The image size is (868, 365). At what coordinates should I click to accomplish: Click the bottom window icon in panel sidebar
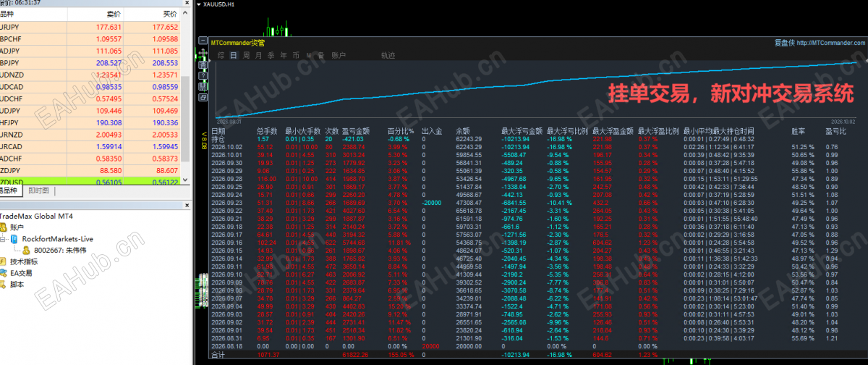[203, 98]
